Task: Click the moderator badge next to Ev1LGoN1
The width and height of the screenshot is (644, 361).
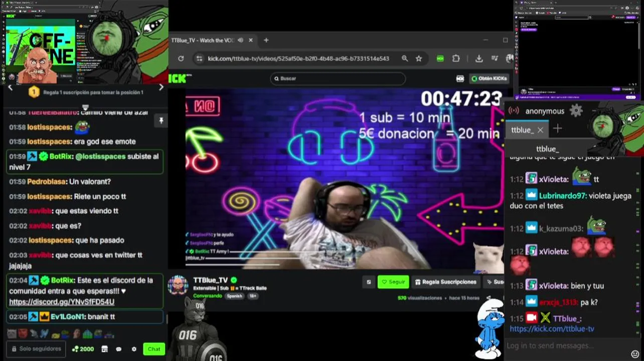Action: tap(33, 317)
